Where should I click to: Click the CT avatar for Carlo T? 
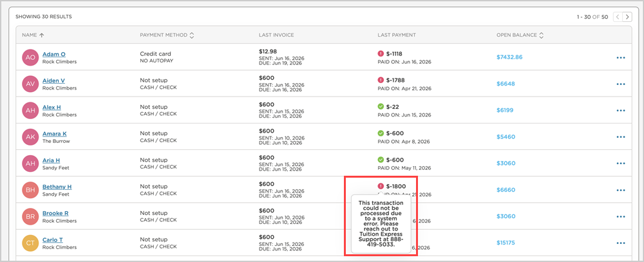(30, 243)
